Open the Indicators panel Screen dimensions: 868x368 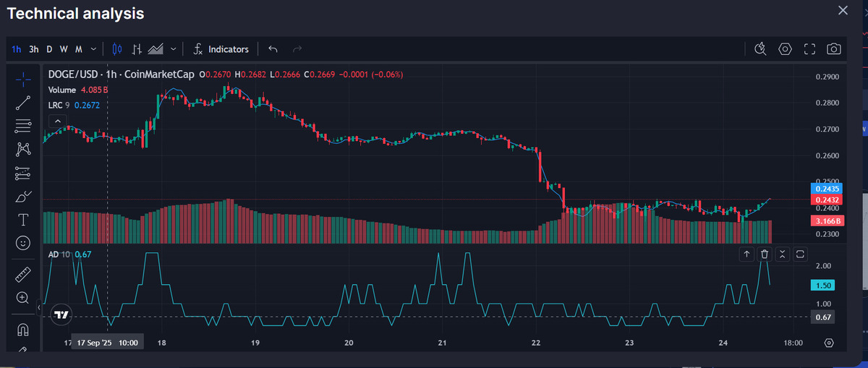(x=221, y=49)
